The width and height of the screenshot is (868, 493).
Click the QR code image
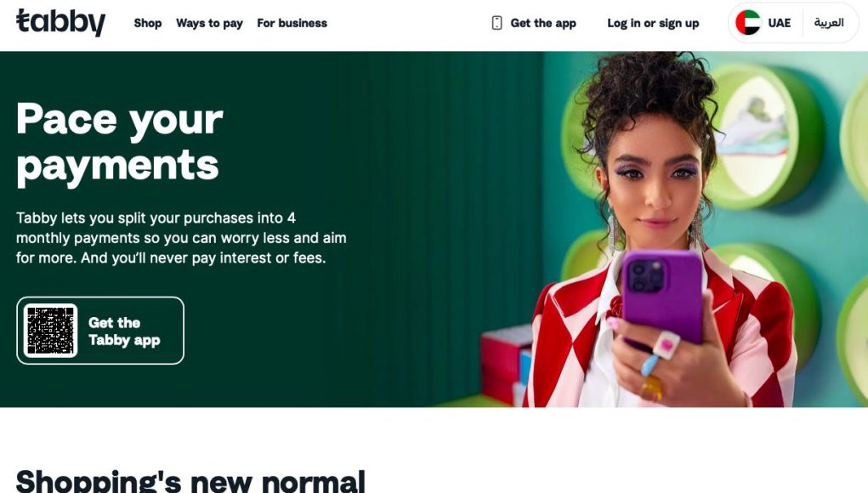coord(50,331)
